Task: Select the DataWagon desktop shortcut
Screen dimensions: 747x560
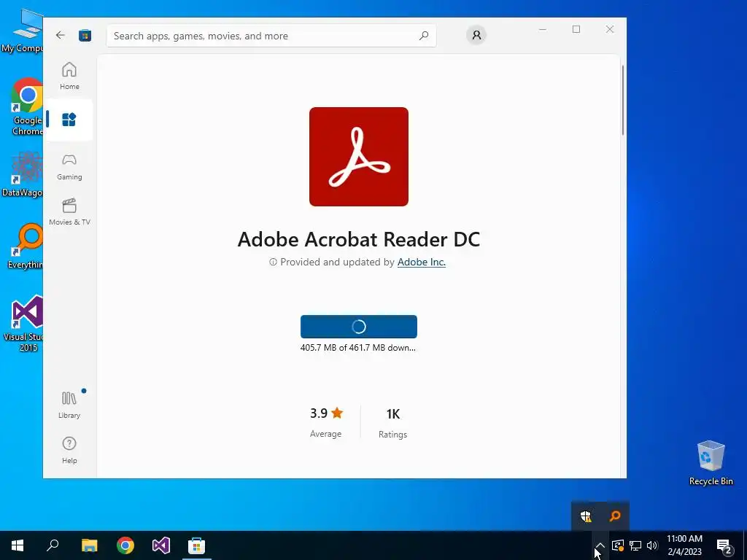Action: (23, 174)
